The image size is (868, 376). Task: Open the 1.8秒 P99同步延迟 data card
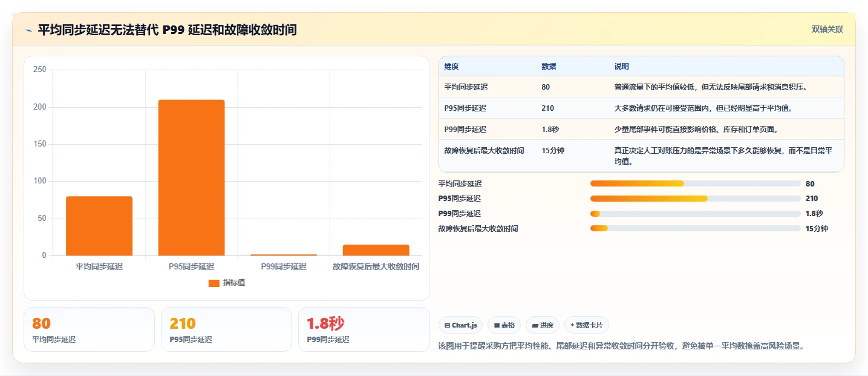tap(364, 329)
